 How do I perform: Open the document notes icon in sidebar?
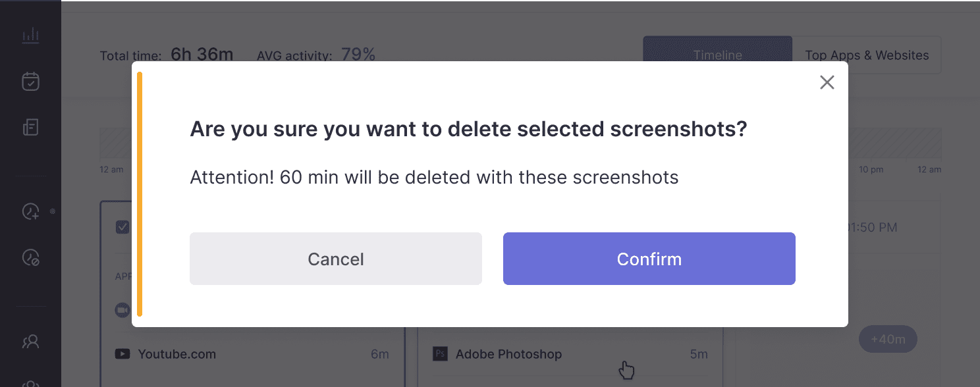[30, 127]
